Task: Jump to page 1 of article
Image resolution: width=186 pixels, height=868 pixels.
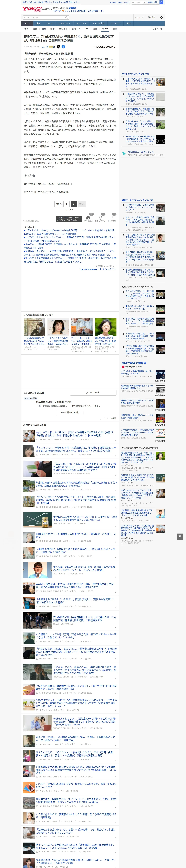Action: click(x=66, y=204)
